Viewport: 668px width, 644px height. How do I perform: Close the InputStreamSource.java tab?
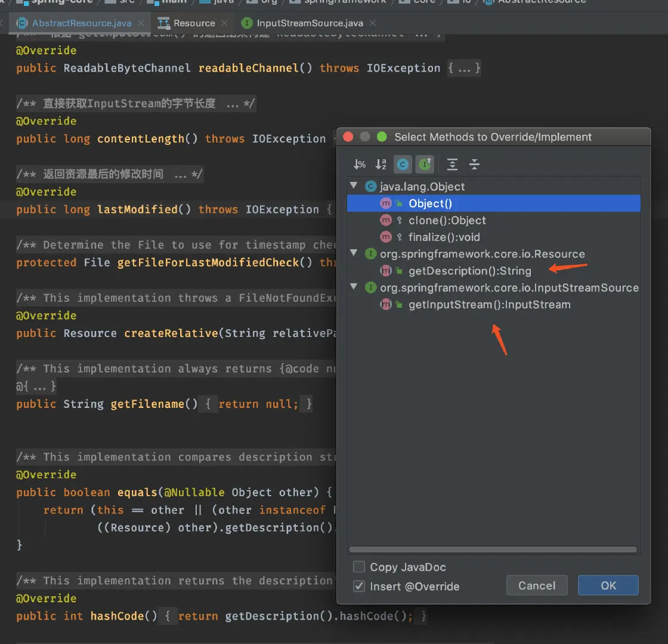(x=373, y=23)
